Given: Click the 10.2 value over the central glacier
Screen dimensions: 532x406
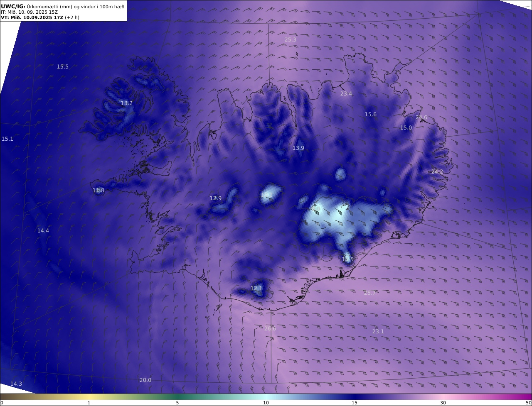Looking at the screenshot, I should 266,195.
